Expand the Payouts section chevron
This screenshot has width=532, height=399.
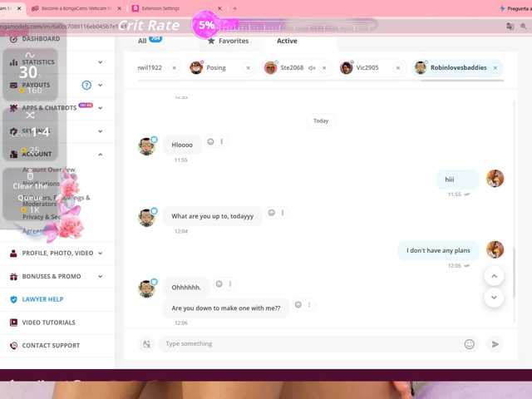point(101,85)
